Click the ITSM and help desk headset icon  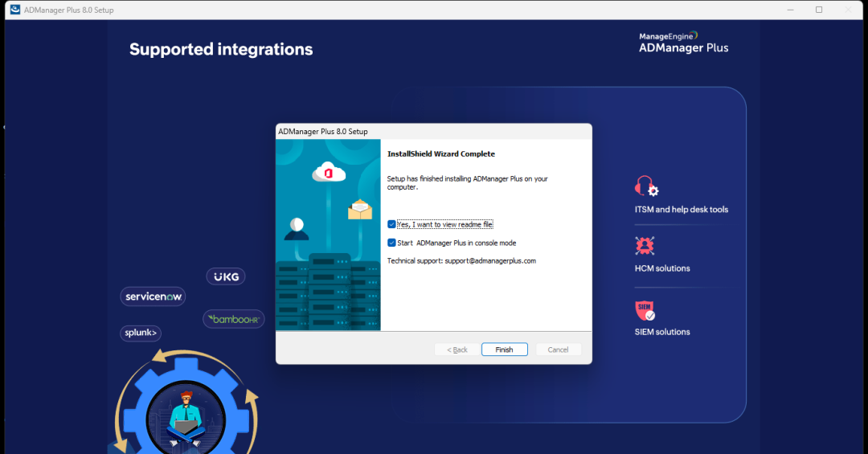click(646, 186)
